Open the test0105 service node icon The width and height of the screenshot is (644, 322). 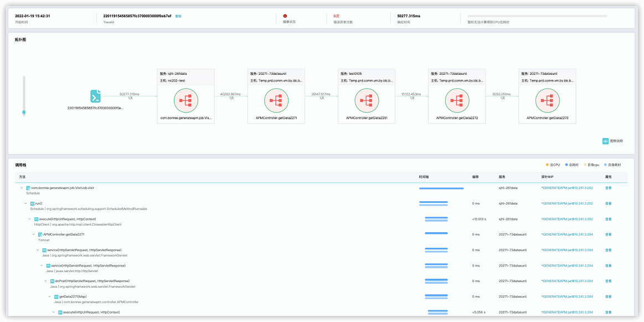coord(367,100)
